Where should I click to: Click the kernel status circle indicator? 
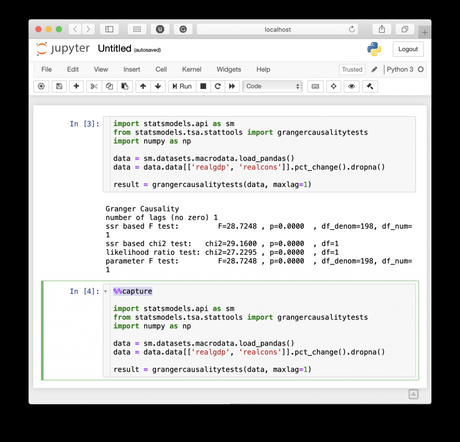point(421,69)
